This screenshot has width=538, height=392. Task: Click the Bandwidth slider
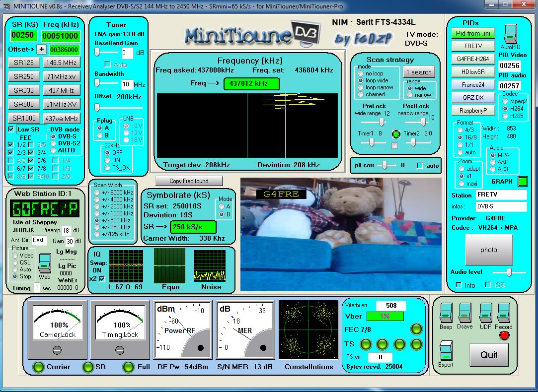107,83
